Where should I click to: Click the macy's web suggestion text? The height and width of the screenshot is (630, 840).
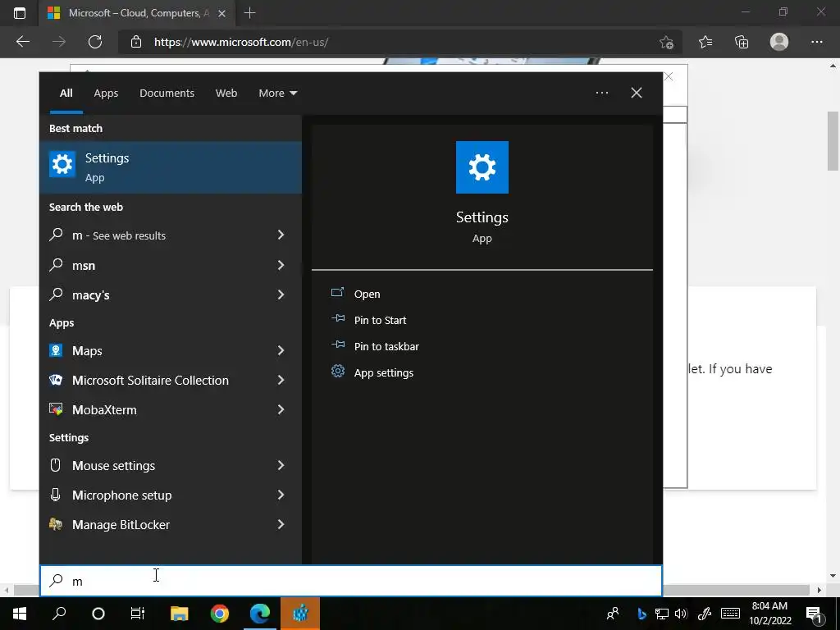90,294
